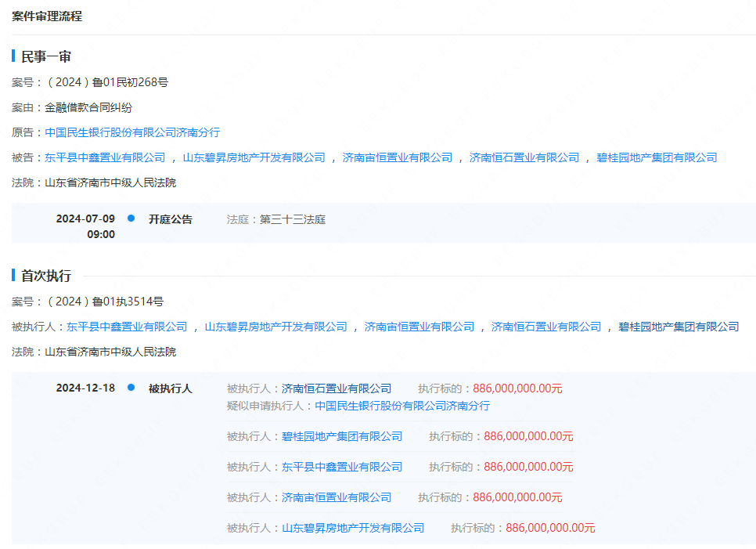
Task: Select the 民事一审 section heading
Action: pyautogui.click(x=46, y=56)
